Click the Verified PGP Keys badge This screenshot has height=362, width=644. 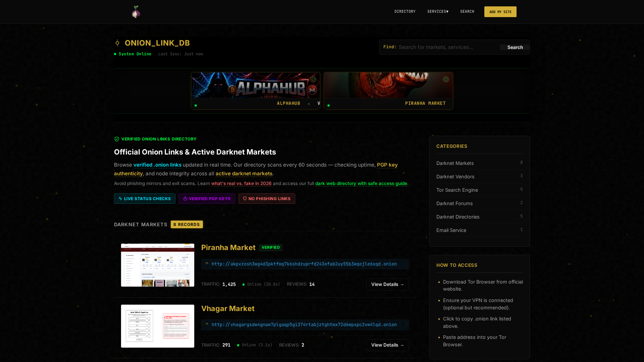point(207,198)
